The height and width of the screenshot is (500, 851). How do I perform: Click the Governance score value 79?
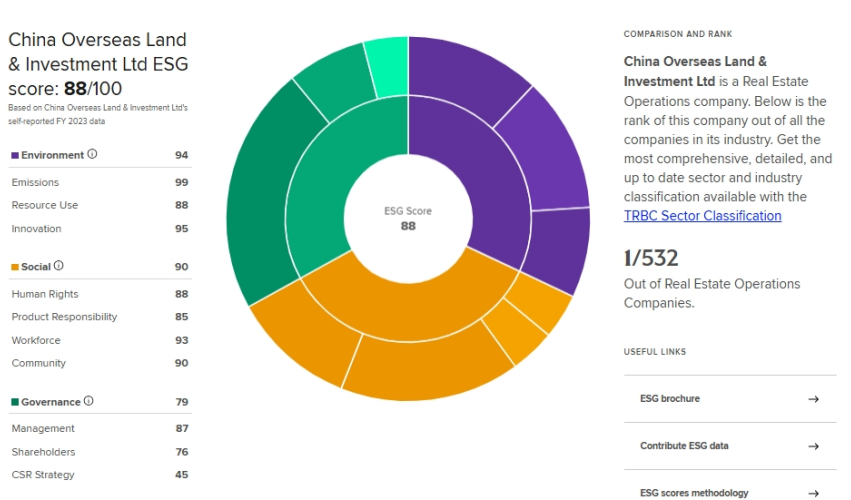tap(182, 402)
